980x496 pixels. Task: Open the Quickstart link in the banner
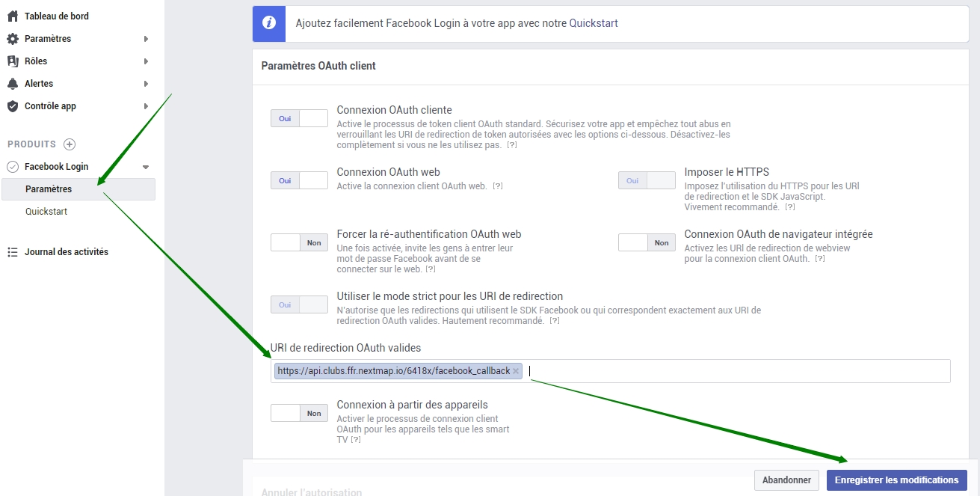[594, 23]
